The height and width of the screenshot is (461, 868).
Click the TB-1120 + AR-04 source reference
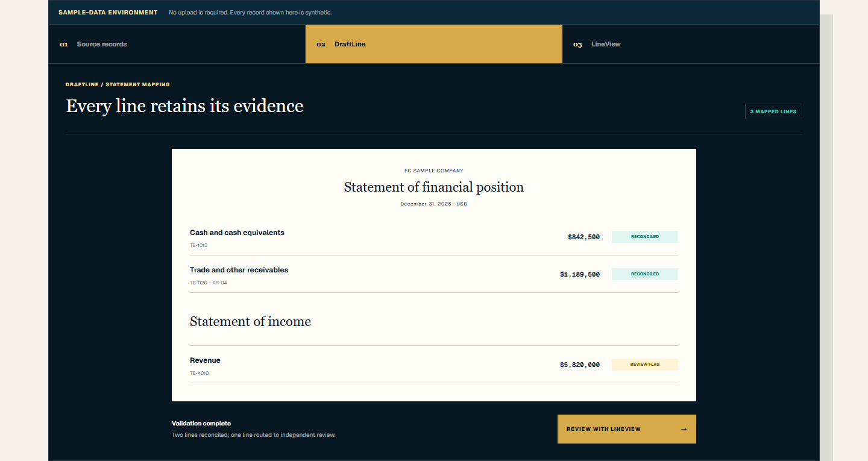coord(209,283)
